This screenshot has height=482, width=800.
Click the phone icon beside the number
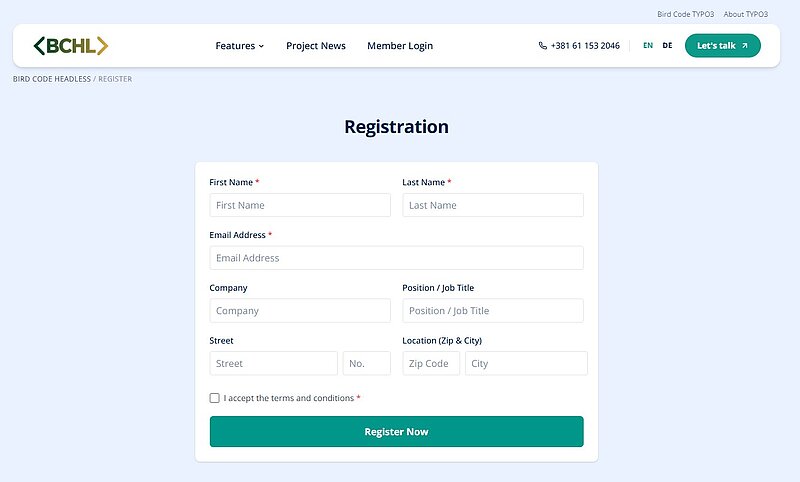(x=543, y=46)
